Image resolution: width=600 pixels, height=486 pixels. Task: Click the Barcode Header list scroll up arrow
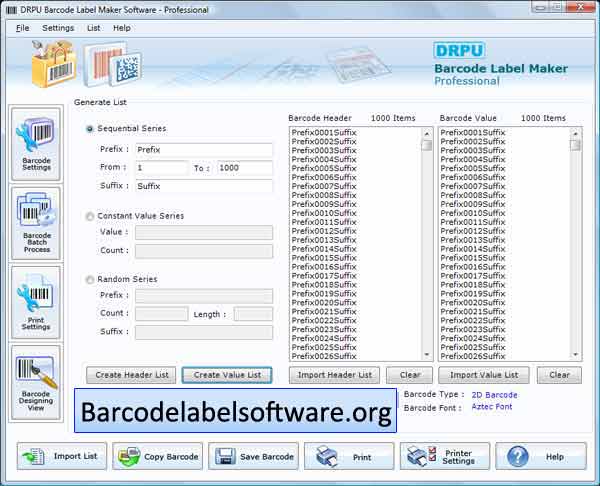427,134
